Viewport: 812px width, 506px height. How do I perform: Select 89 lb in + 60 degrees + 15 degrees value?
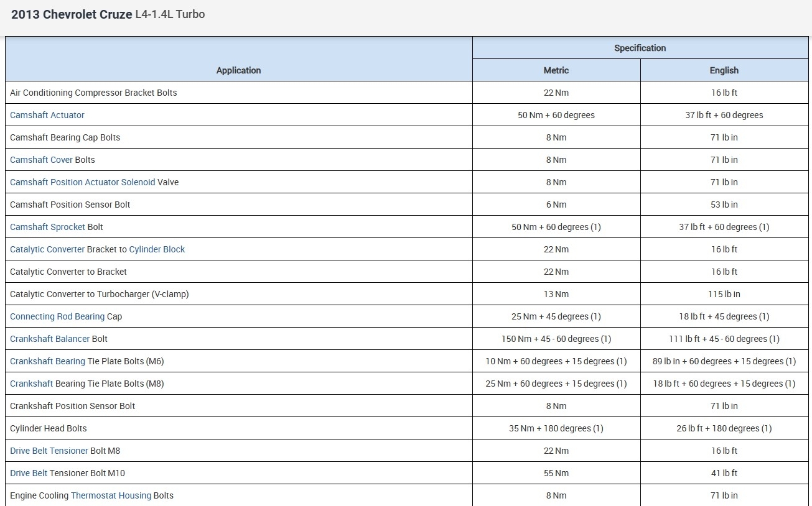coord(724,361)
